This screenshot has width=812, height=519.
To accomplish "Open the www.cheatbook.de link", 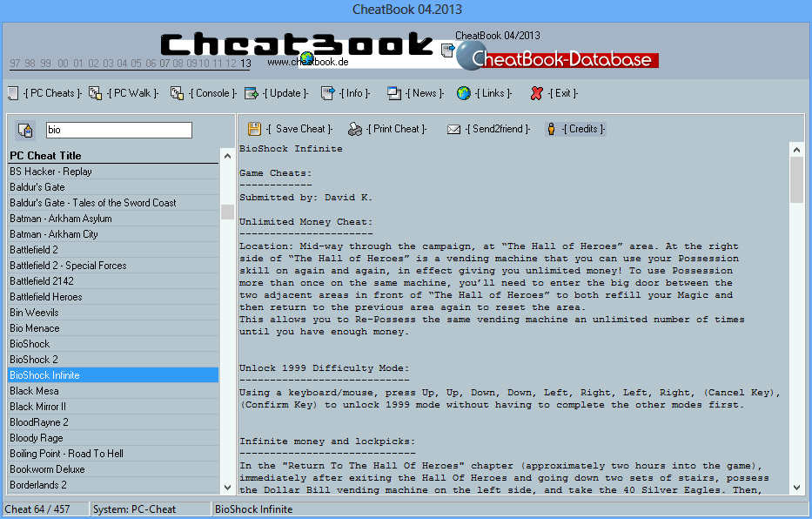I will click(x=308, y=62).
